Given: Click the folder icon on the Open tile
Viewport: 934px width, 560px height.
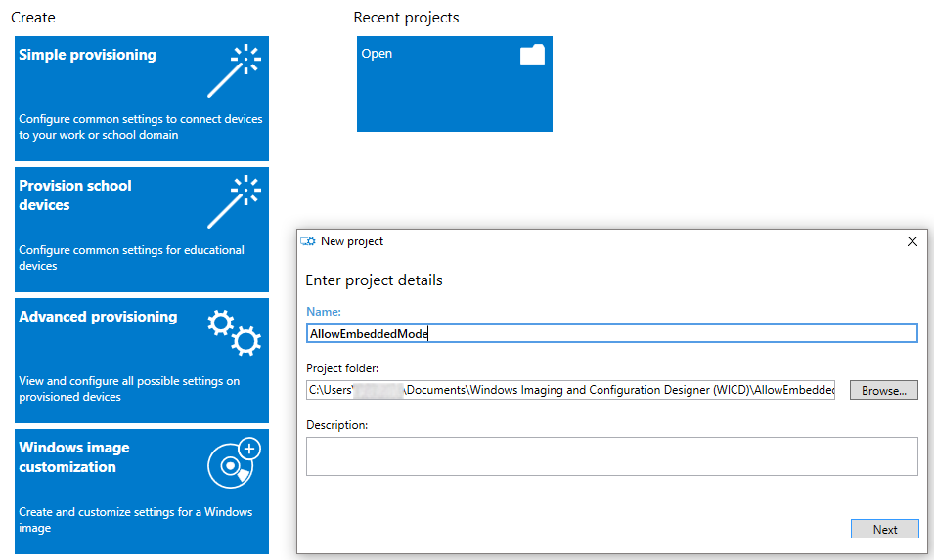Looking at the screenshot, I should (x=532, y=55).
